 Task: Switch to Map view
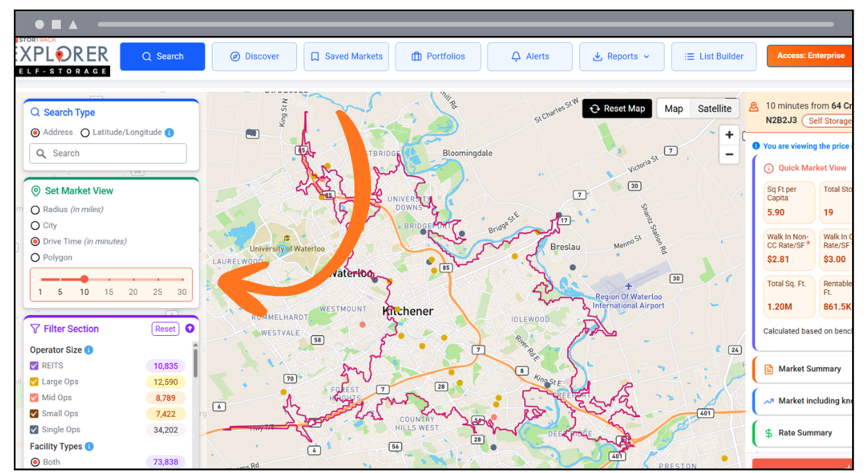(673, 109)
